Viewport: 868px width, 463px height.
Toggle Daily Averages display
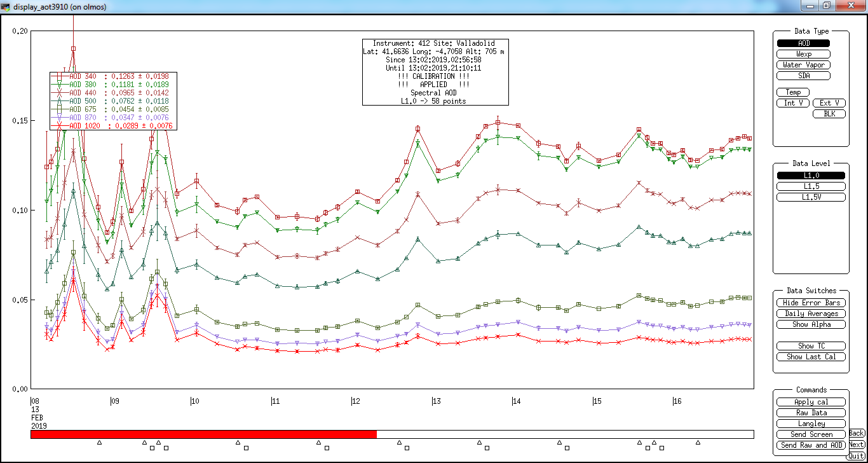(x=811, y=314)
